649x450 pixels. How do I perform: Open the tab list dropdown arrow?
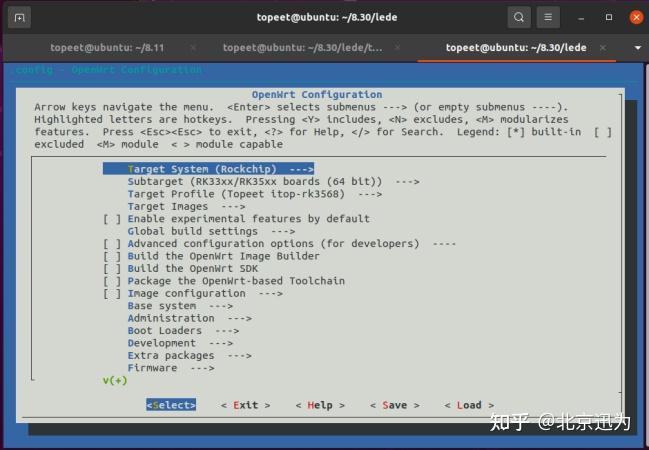[x=638, y=48]
